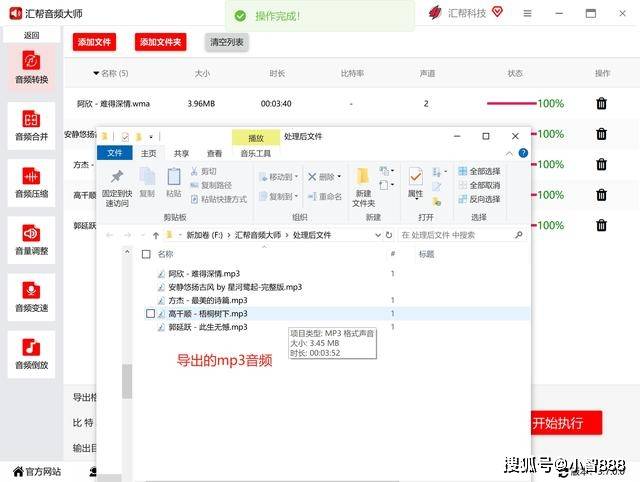Toggle the select-all checkbox beside 名称 column
The height and width of the screenshot is (482, 640).
146,254
